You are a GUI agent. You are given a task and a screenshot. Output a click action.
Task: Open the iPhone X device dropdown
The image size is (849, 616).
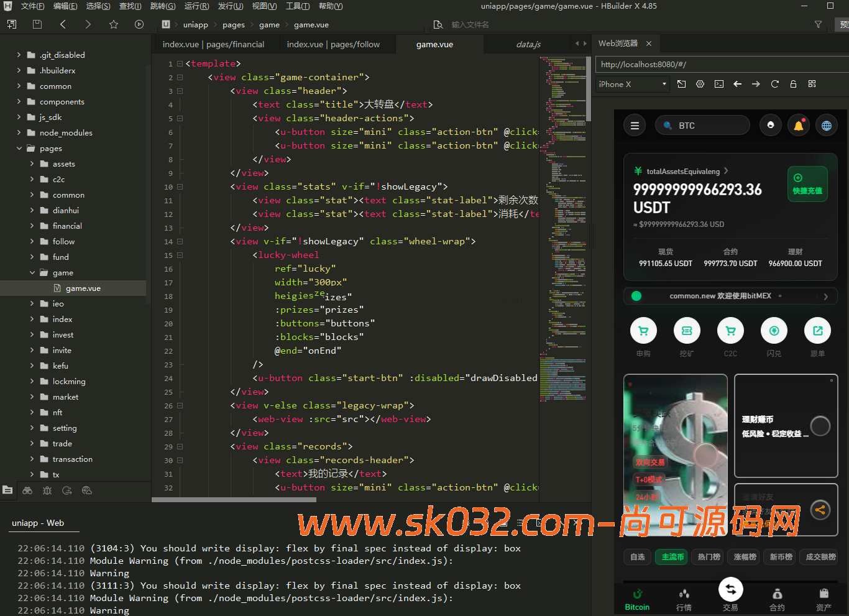pos(632,84)
